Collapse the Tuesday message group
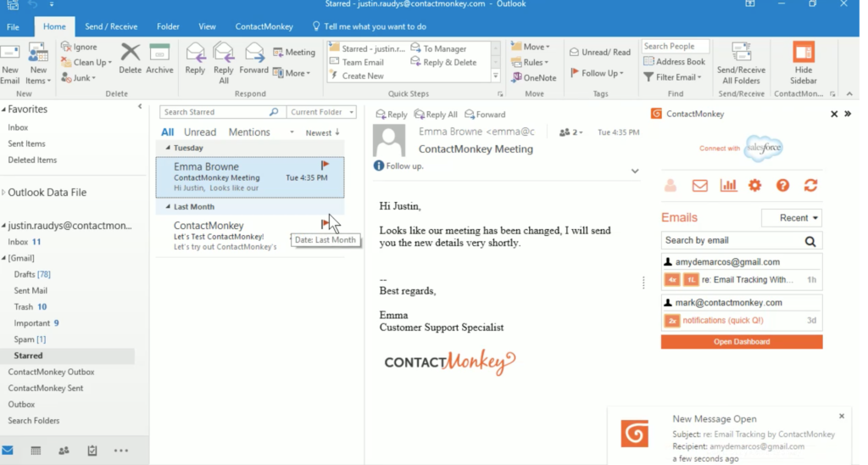868x465 pixels. tap(168, 148)
